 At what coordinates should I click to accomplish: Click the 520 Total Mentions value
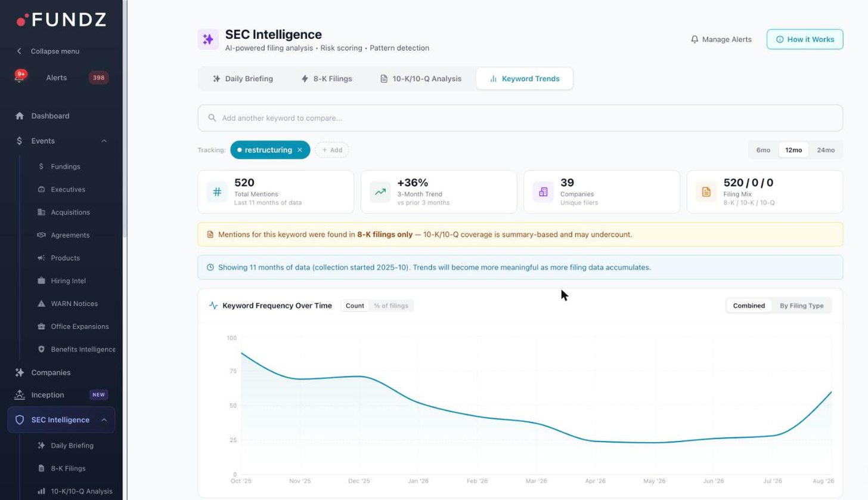pyautogui.click(x=244, y=183)
